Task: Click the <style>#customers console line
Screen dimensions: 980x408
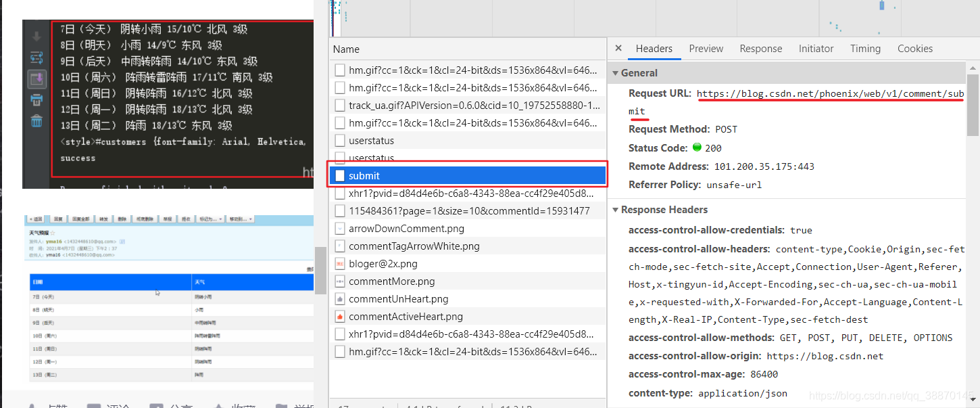Action: (182, 141)
